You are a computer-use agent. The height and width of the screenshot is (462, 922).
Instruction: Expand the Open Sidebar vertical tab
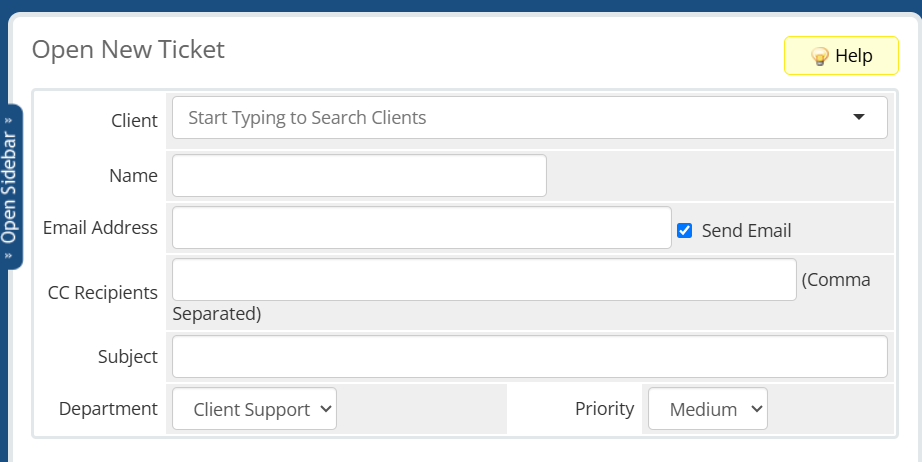[11, 187]
